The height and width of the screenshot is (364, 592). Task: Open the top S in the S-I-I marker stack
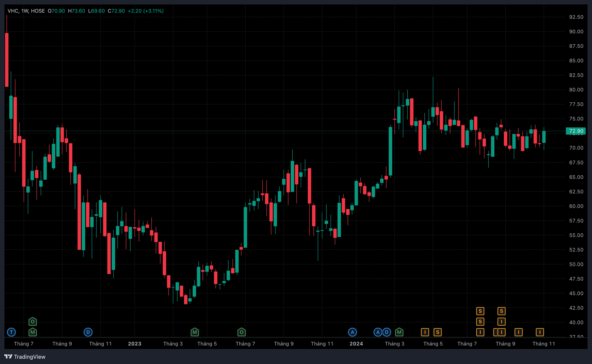pos(501,311)
